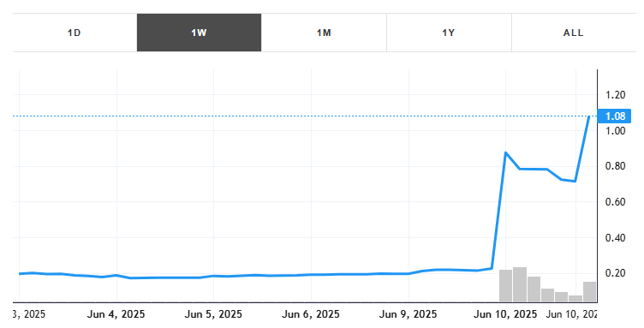Image resolution: width=644 pixels, height=328 pixels.
Task: Click the 0.40 price axis value
Action: [615, 238]
